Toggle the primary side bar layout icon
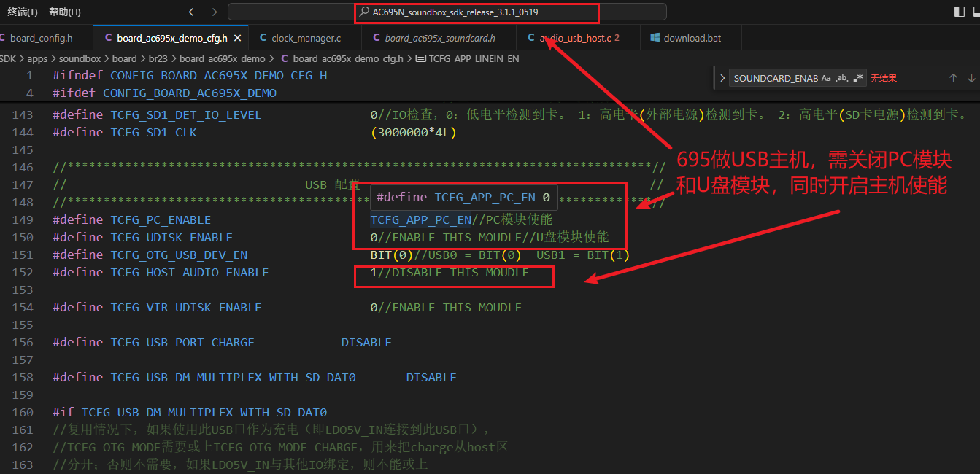The image size is (980, 474). [x=959, y=12]
